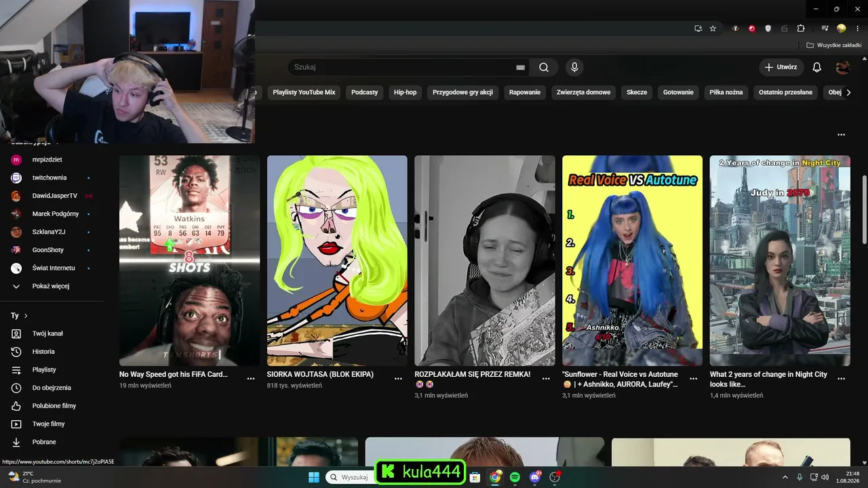Screen dimensions: 868x488
Task: Click the Utwórz create button
Action: (781, 67)
